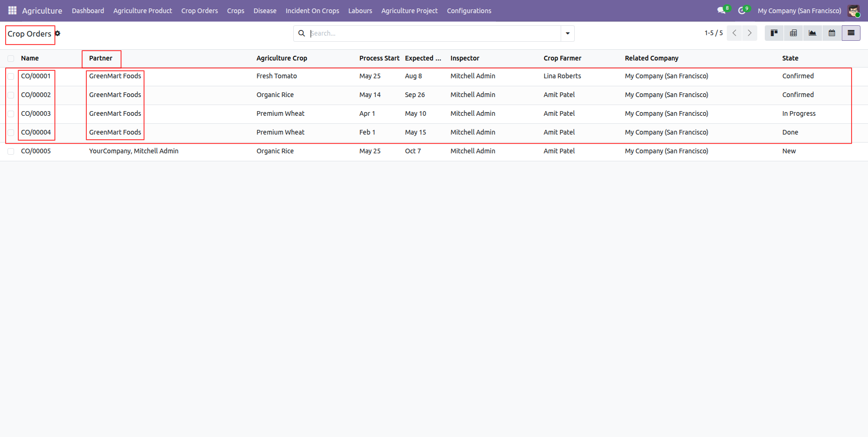This screenshot has height=437, width=868.
Task: Switch to Pivot table view
Action: point(793,33)
